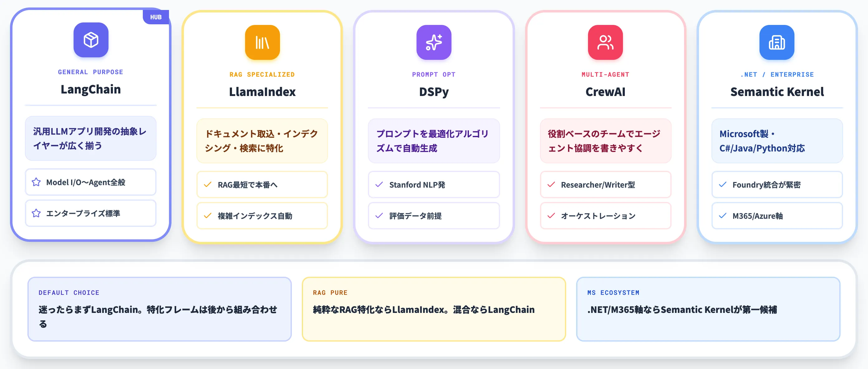Image resolution: width=868 pixels, height=369 pixels.
Task: Click the checkmark beside M365/Azure軸
Action: click(x=722, y=215)
